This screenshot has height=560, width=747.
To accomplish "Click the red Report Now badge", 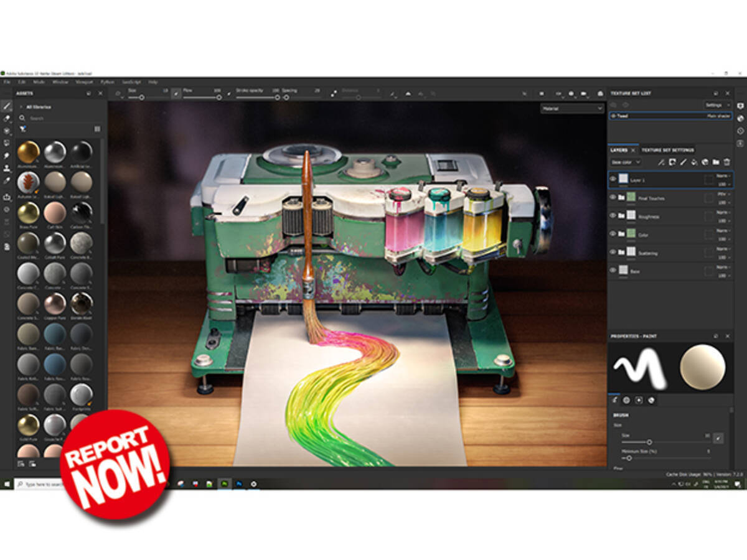I will coord(115,465).
